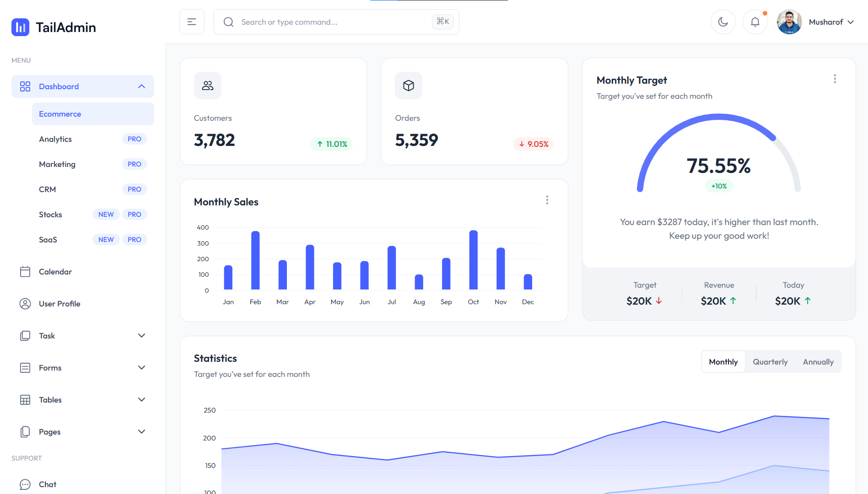
Task: Expand the Pages menu chevron
Action: click(x=141, y=432)
